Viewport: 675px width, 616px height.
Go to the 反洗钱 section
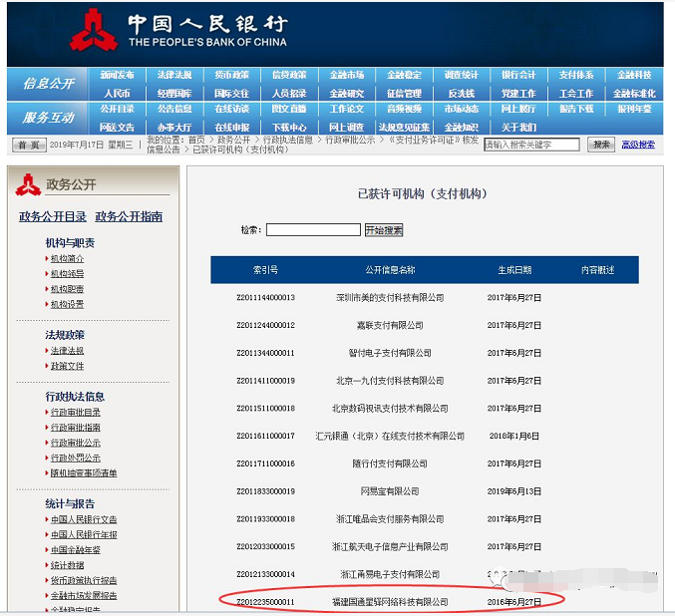pos(462,94)
